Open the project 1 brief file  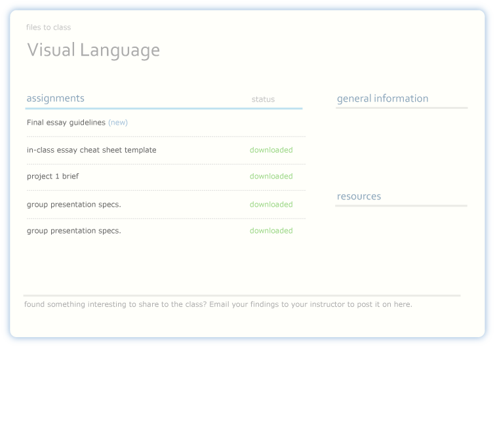point(52,176)
